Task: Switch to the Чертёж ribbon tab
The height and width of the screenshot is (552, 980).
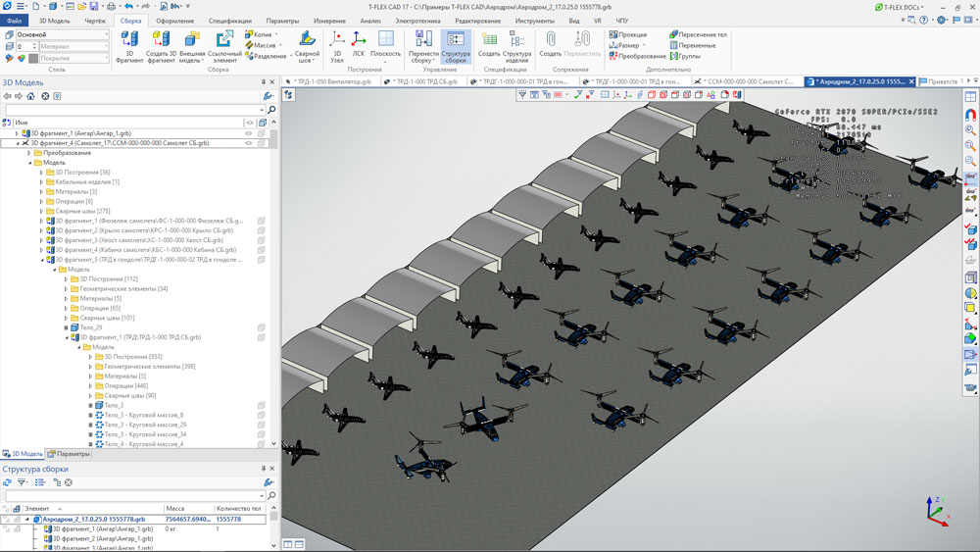Action: [x=95, y=21]
